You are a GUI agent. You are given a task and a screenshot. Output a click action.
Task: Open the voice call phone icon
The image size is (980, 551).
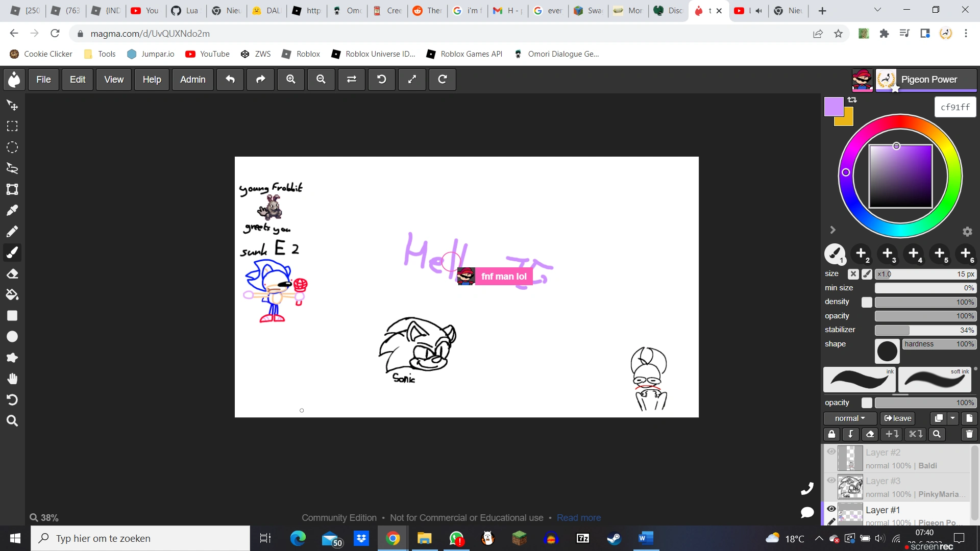(807, 489)
